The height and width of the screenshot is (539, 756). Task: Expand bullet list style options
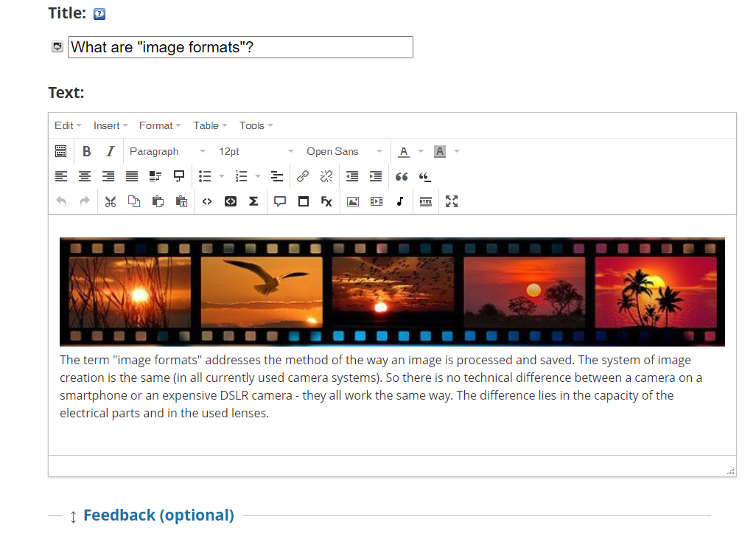[222, 177]
